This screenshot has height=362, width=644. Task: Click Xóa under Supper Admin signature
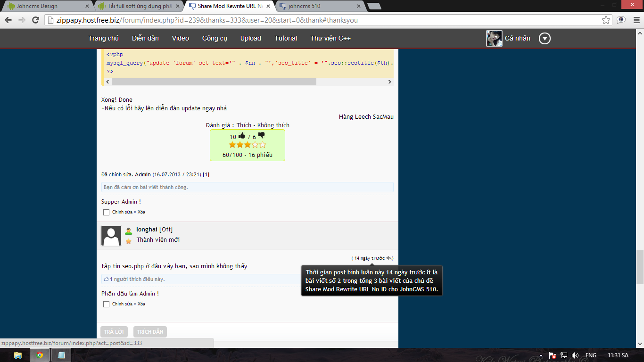click(141, 212)
